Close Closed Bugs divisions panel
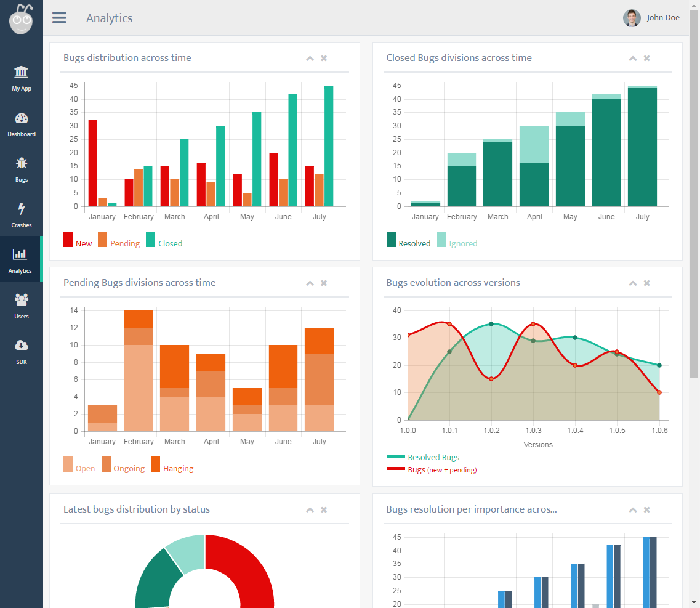This screenshot has height=608, width=700. (647, 58)
